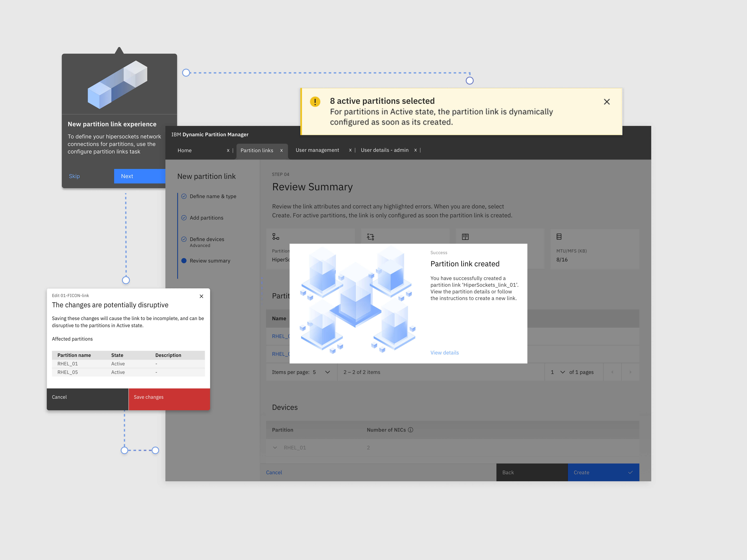
Task: Click the yellow warning exclamation icon
Action: [315, 102]
